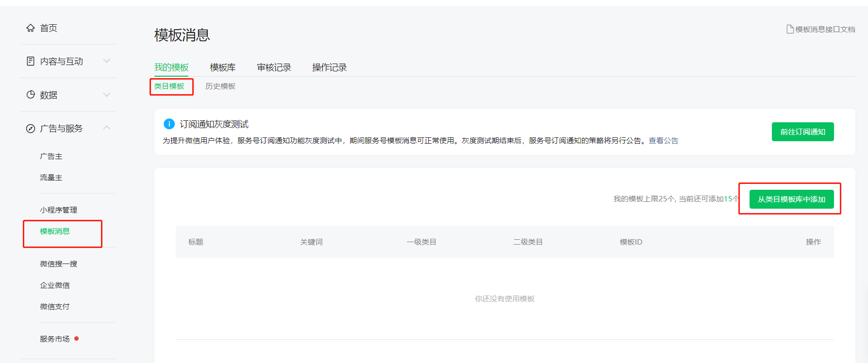Click the blue info icon beside 订阅通知灰度测试
The image size is (868, 363).
pos(169,124)
